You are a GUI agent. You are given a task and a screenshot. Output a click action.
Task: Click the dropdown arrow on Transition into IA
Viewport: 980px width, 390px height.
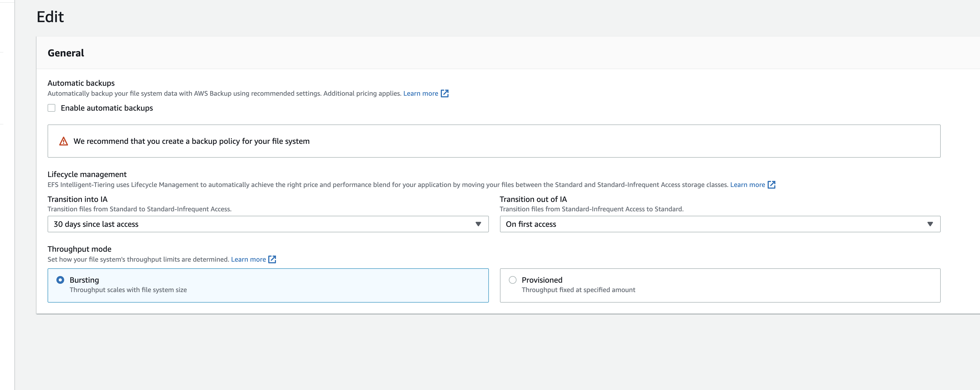pos(479,224)
